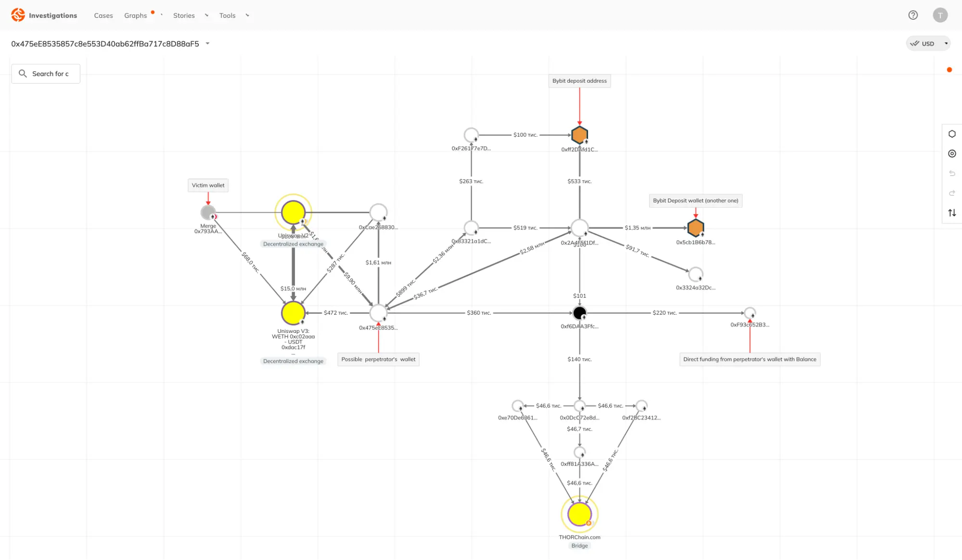
Task: Select the Victim wallet Merge node
Action: [x=208, y=212]
